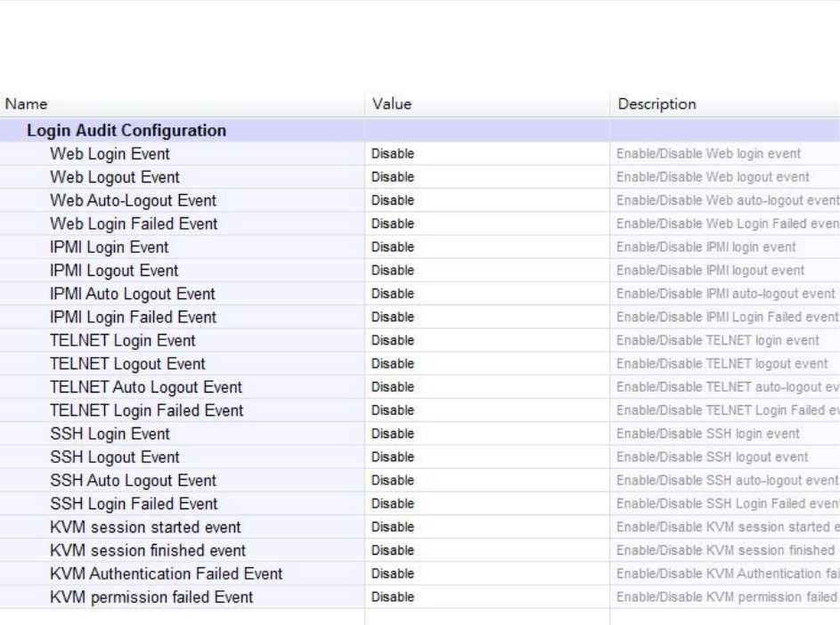The image size is (840, 625).
Task: Click the 'Enable/Disable SSH logout event' description
Action: (712, 458)
